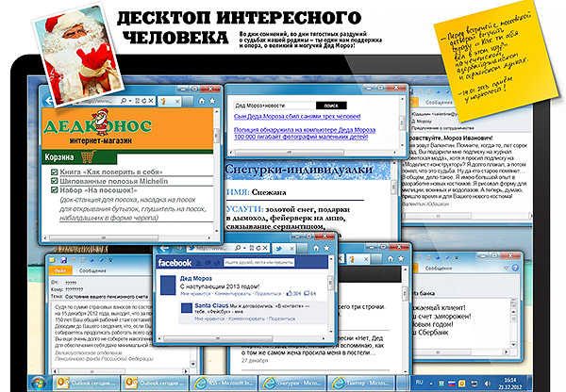Open the RU language indicator
The height and width of the screenshot is (392, 566).
coord(419,382)
